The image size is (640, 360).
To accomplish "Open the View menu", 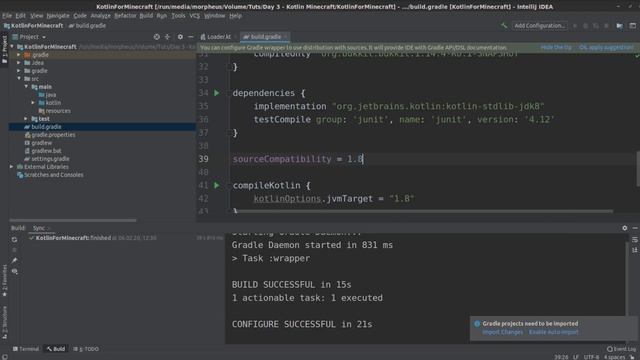I will point(36,16).
